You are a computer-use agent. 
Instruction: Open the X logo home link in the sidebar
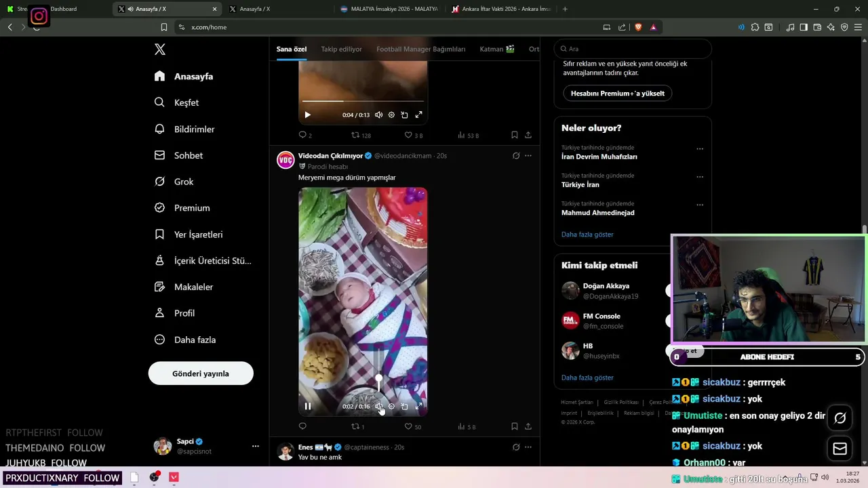click(x=160, y=49)
